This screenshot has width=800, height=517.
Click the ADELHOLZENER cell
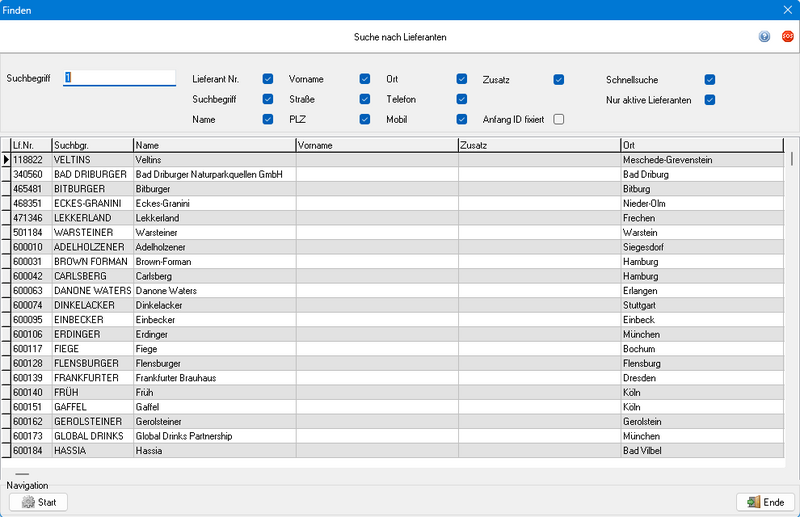92,247
